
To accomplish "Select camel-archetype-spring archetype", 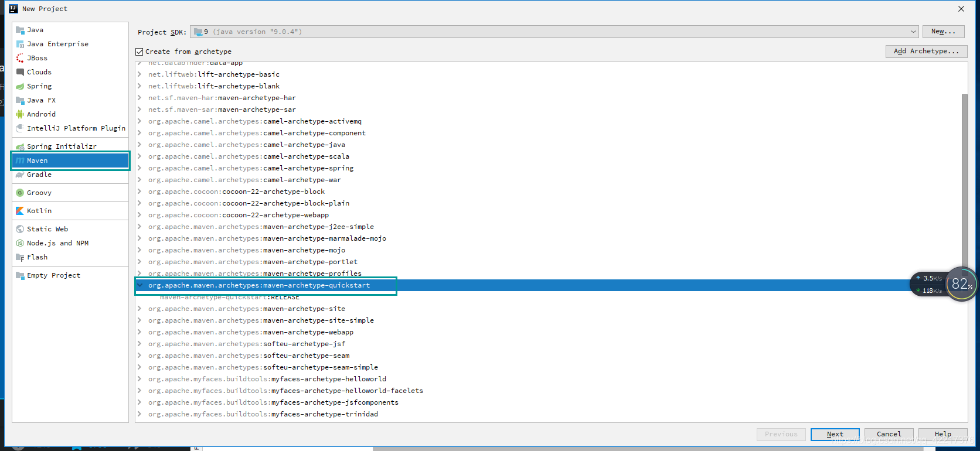I will pos(251,168).
